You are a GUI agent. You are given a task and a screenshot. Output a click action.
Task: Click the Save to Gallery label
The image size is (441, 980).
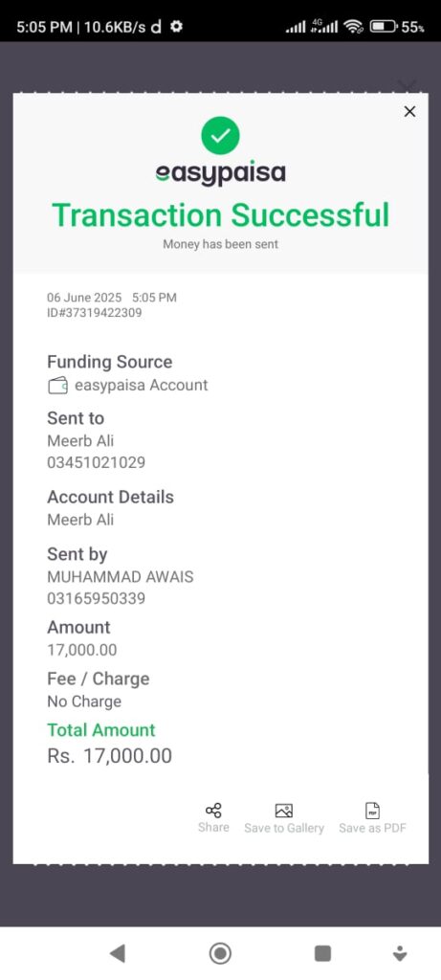(x=284, y=828)
